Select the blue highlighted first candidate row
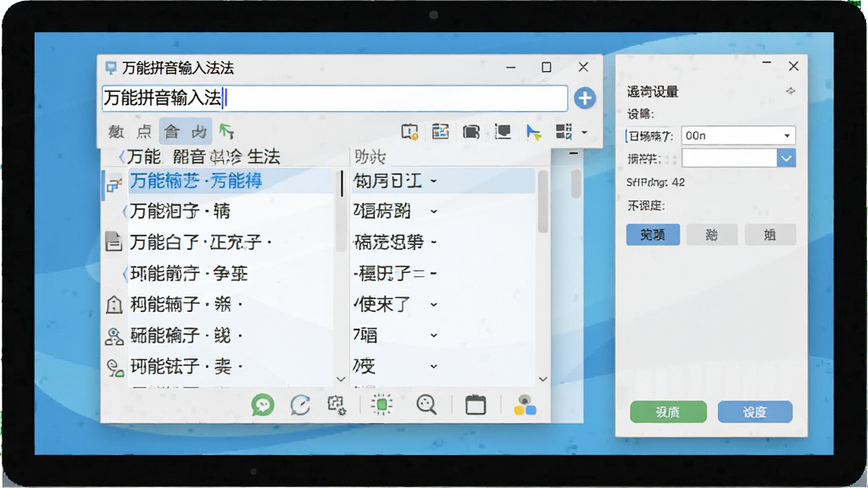 point(231,181)
